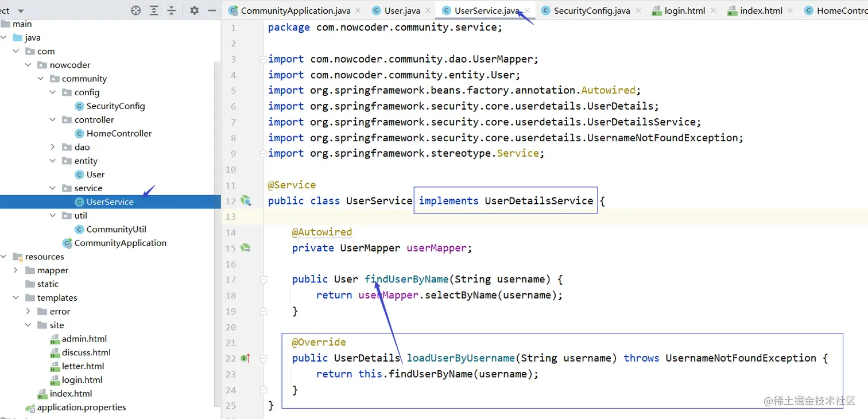Click loadUserByUsername method name
The height and width of the screenshot is (419, 868).
460,358
